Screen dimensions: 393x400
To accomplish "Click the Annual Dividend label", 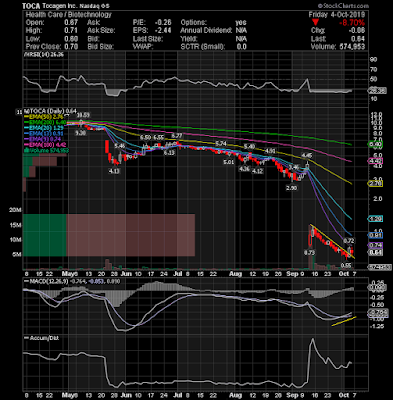I will pos(206,31).
